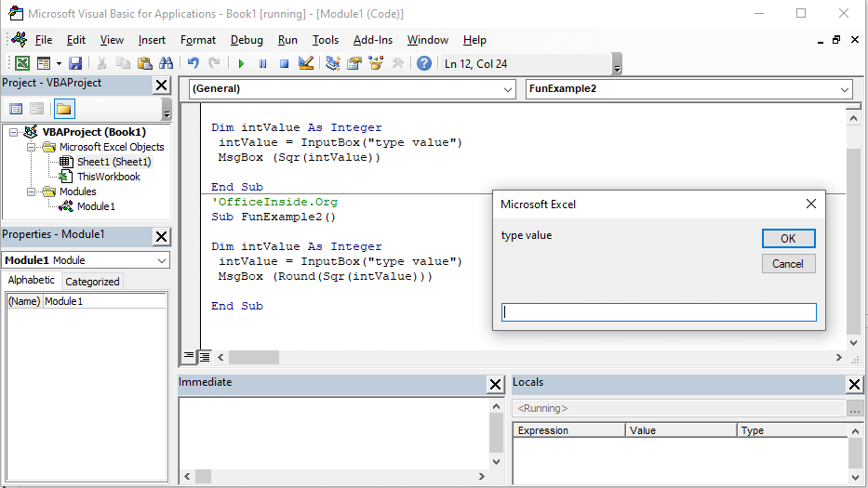Switch to Full Module View at the bottom left of the code window
Viewport: 868px width, 488px height.
tap(205, 356)
